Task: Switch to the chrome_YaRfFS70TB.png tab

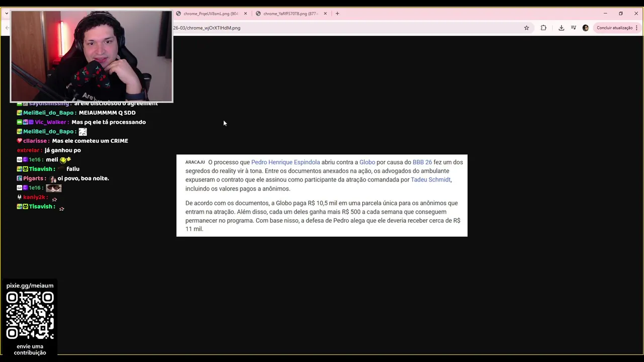Action: (x=291, y=14)
